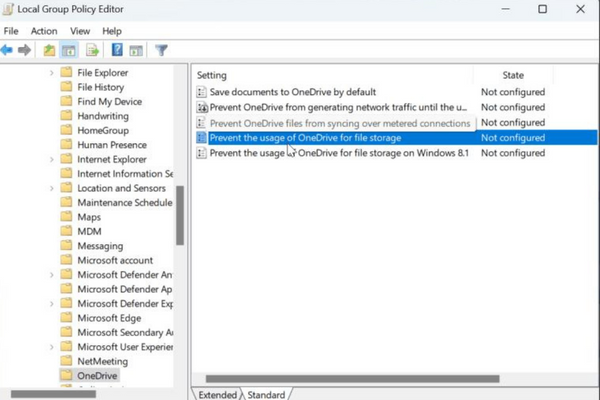
Task: Click the File History folder icon
Action: pyautogui.click(x=67, y=87)
